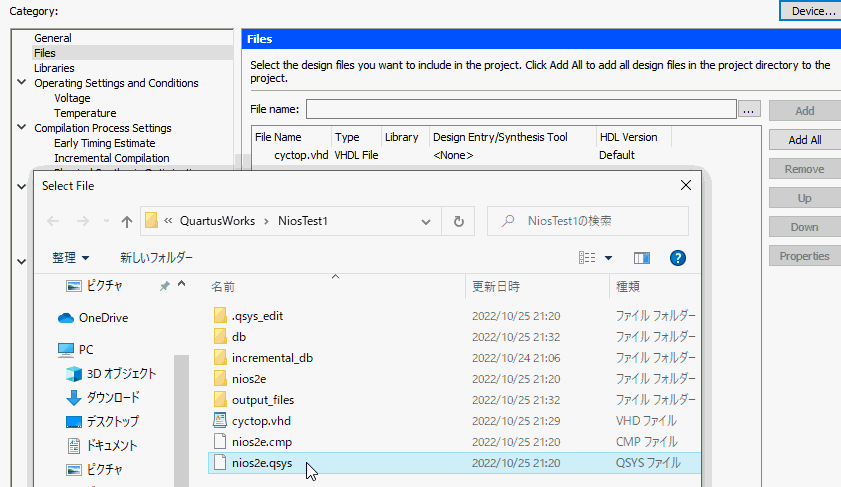
Task: Collapse Operating Settings and Conditions category
Action: pyautogui.click(x=22, y=83)
